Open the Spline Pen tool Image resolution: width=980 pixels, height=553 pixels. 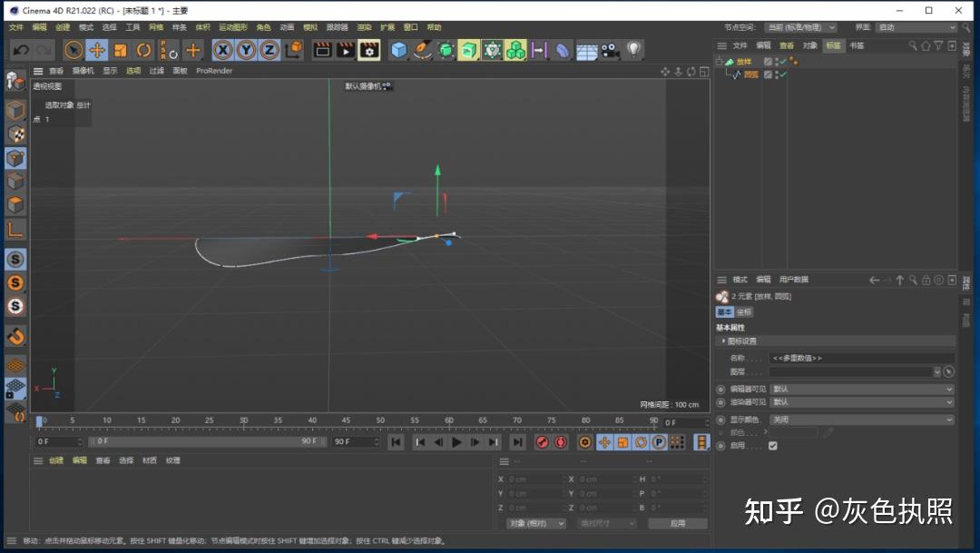coord(423,50)
